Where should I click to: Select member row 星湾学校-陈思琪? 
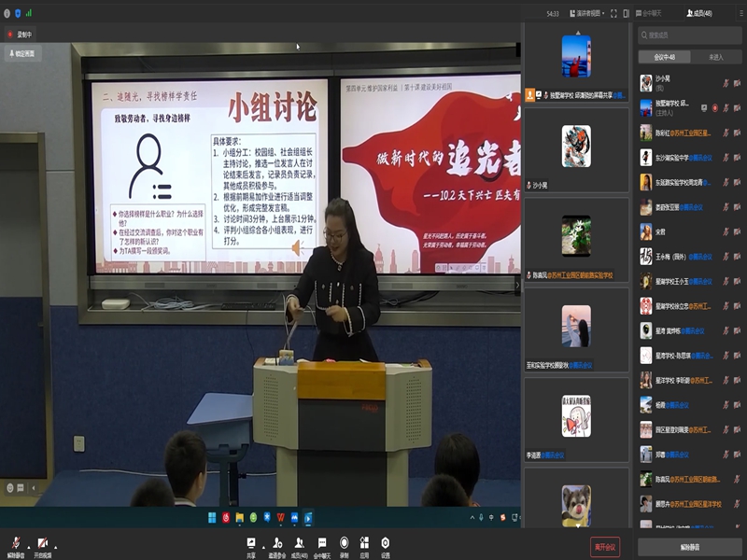690,356
